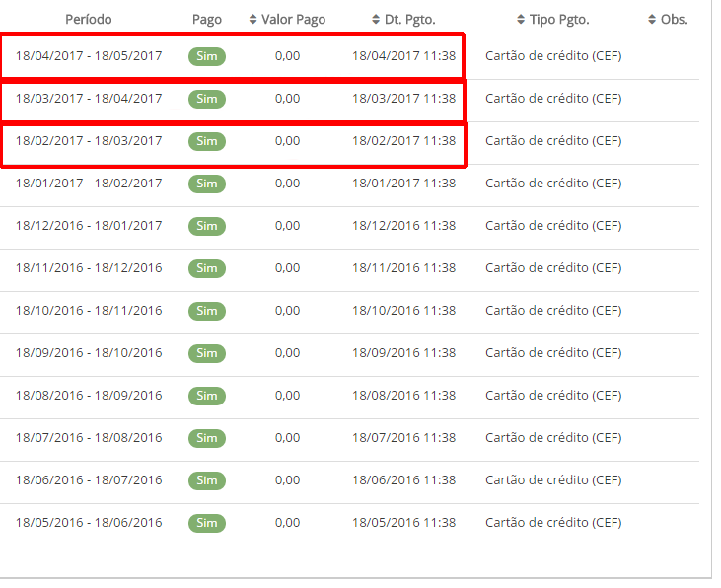Click the Pago column header

(207, 20)
